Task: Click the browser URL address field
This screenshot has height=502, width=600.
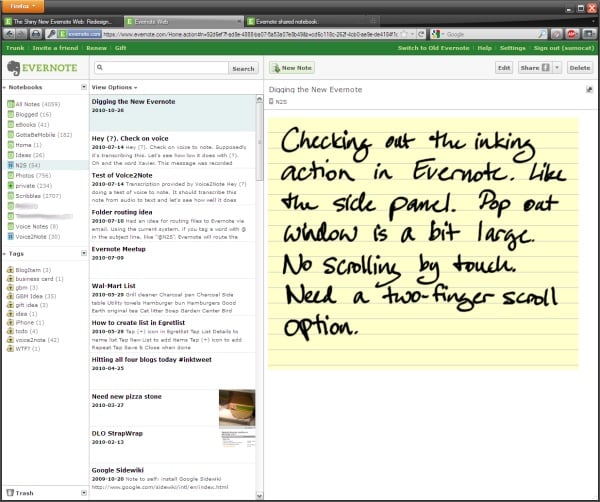Action: pos(251,34)
